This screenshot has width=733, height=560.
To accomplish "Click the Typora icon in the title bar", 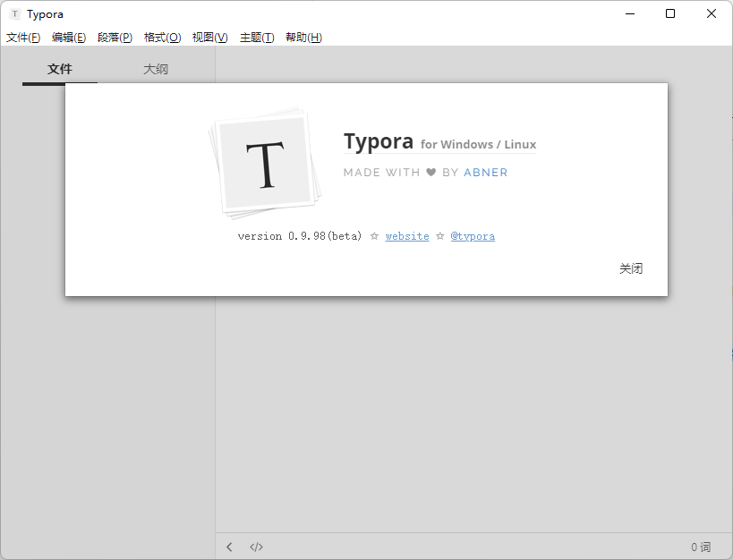I will point(13,13).
